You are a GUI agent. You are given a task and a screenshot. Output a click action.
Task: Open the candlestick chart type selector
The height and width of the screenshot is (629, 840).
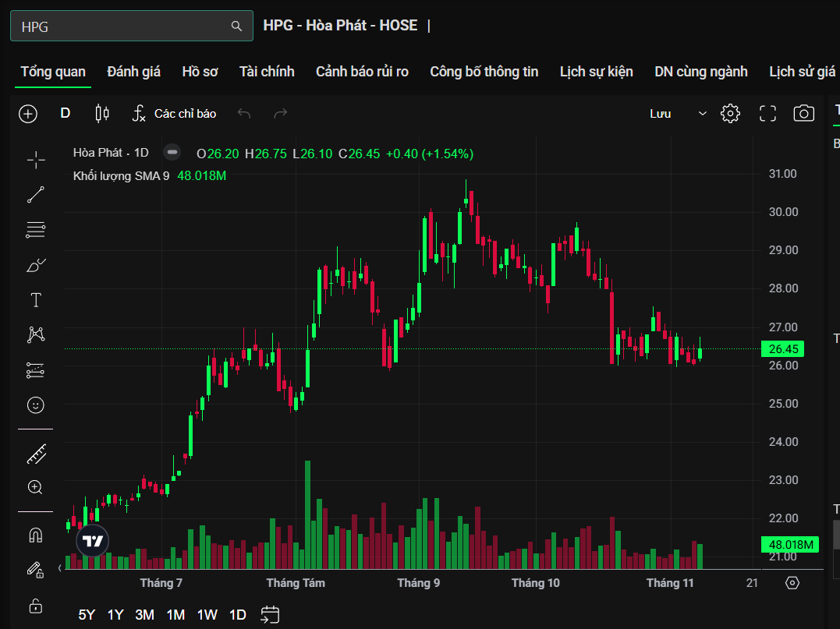click(101, 114)
